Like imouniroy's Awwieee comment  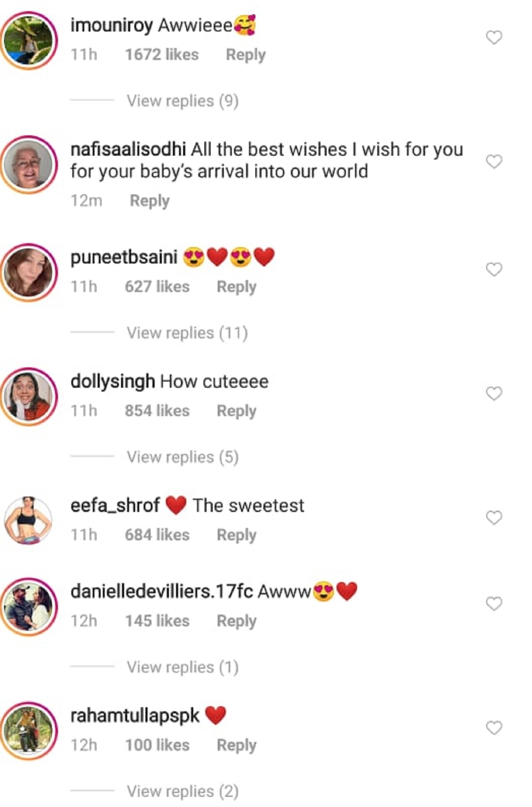494,37
